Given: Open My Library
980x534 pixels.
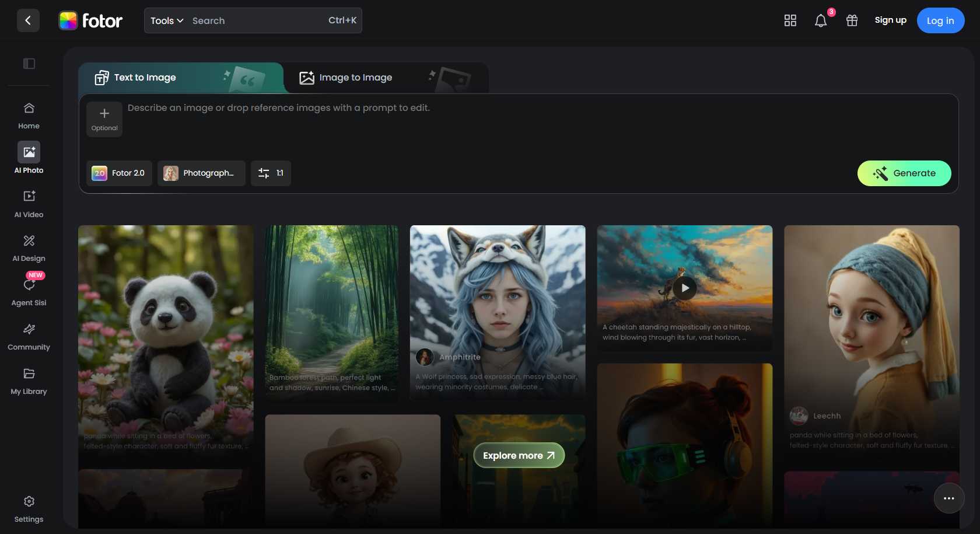Looking at the screenshot, I should click(29, 379).
